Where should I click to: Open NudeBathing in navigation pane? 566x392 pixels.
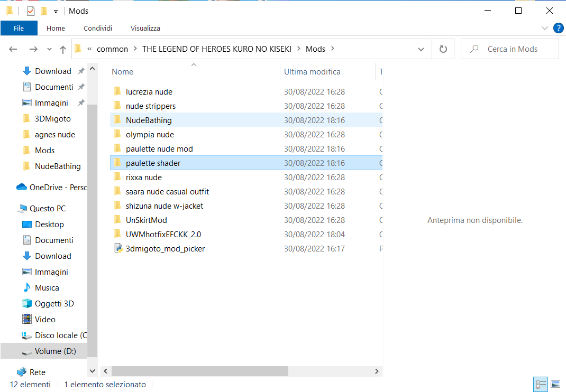point(58,166)
